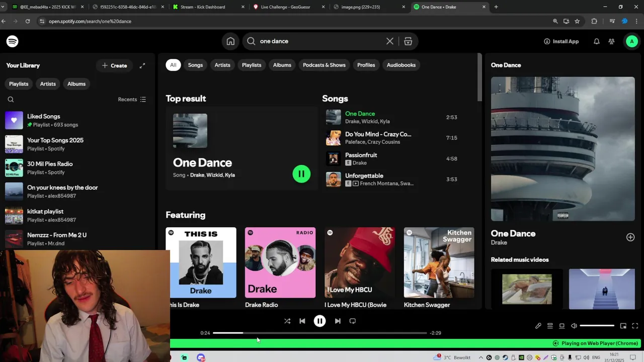Seek within the song progress bar
This screenshot has height=362, width=644.
tap(319, 333)
